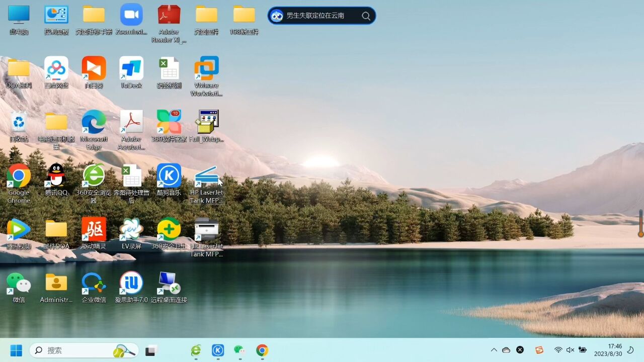Click the battery charging tray icon
The image size is (644, 362).
[x=583, y=350]
